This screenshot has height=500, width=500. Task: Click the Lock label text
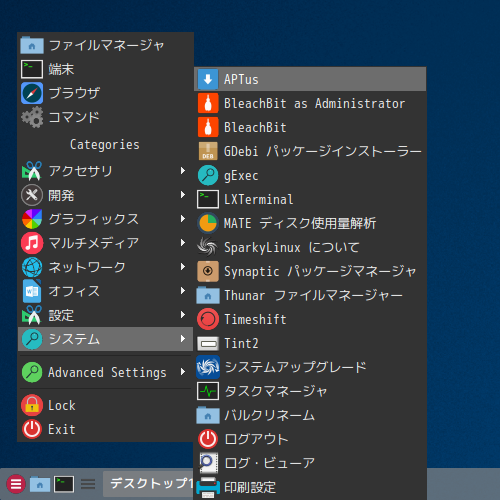tap(62, 406)
